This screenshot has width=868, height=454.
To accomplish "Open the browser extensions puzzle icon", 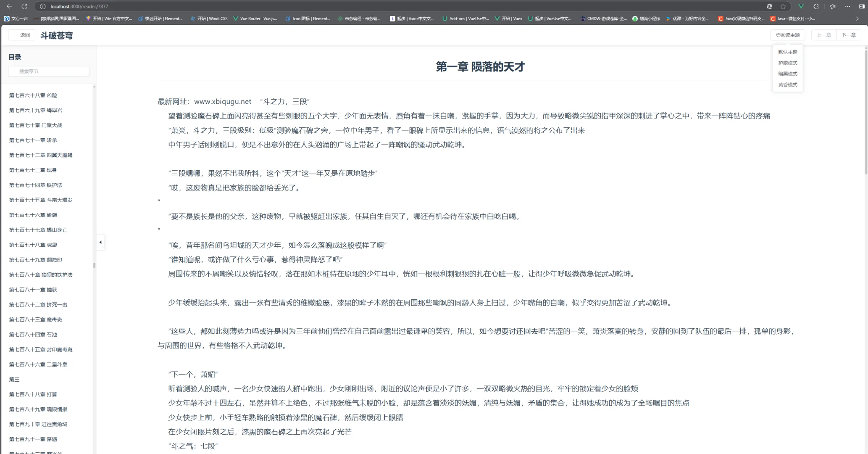I will coord(816,6).
